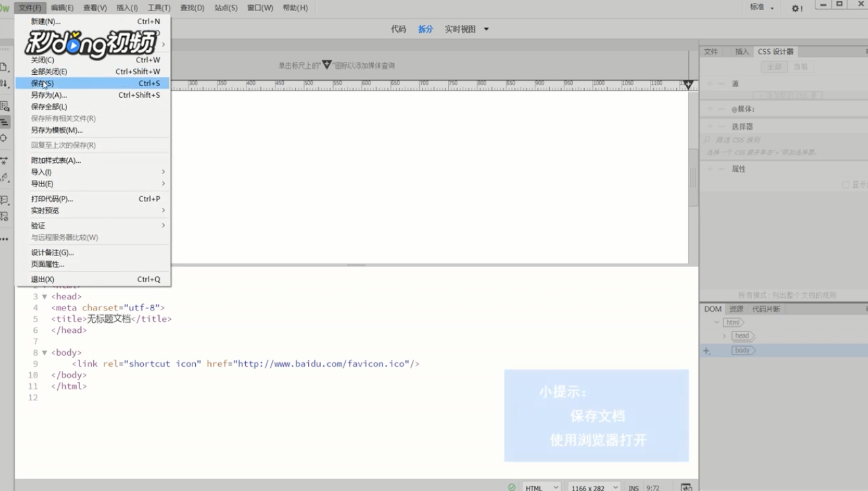Click the sync settings gear icon at top right
The height and width of the screenshot is (491, 868).
796,8
